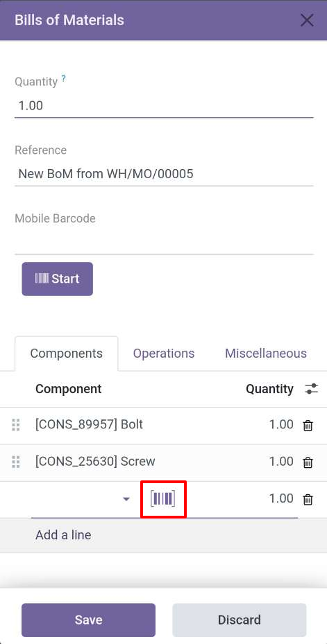Image resolution: width=327 pixels, height=644 pixels.
Task: Expand the component dropdown arrow
Action: pyautogui.click(x=126, y=499)
